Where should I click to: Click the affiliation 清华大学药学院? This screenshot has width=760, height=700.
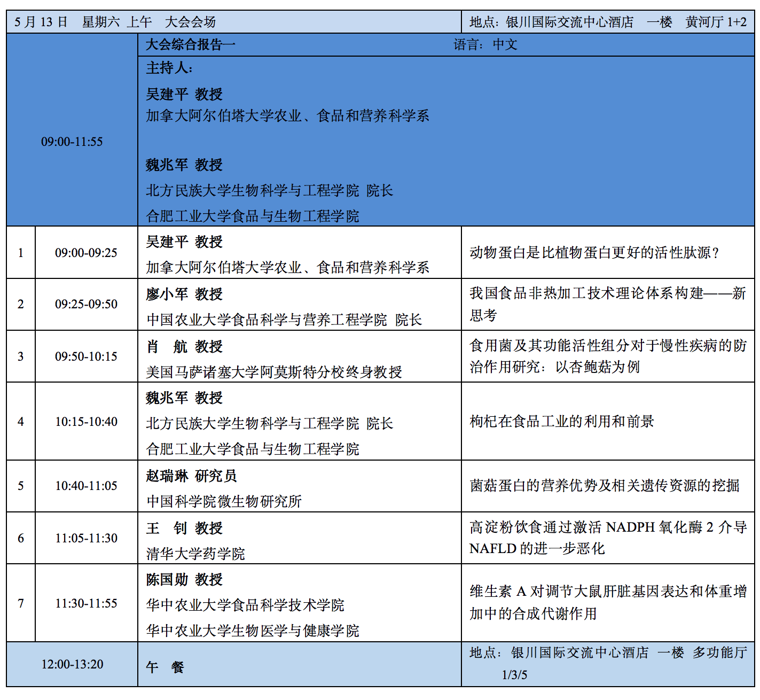pos(195,554)
